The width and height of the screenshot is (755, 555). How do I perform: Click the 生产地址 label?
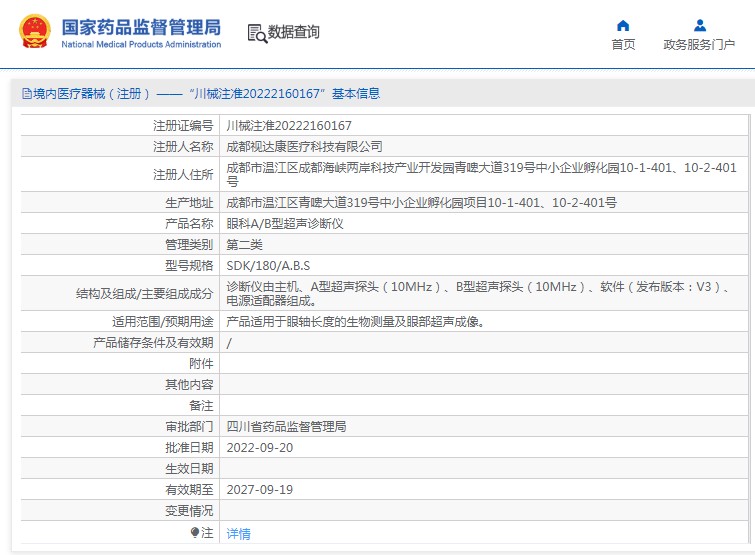coord(189,203)
